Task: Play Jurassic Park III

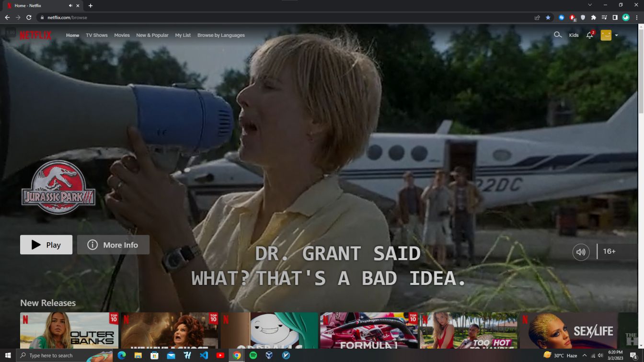Action: pos(46,245)
